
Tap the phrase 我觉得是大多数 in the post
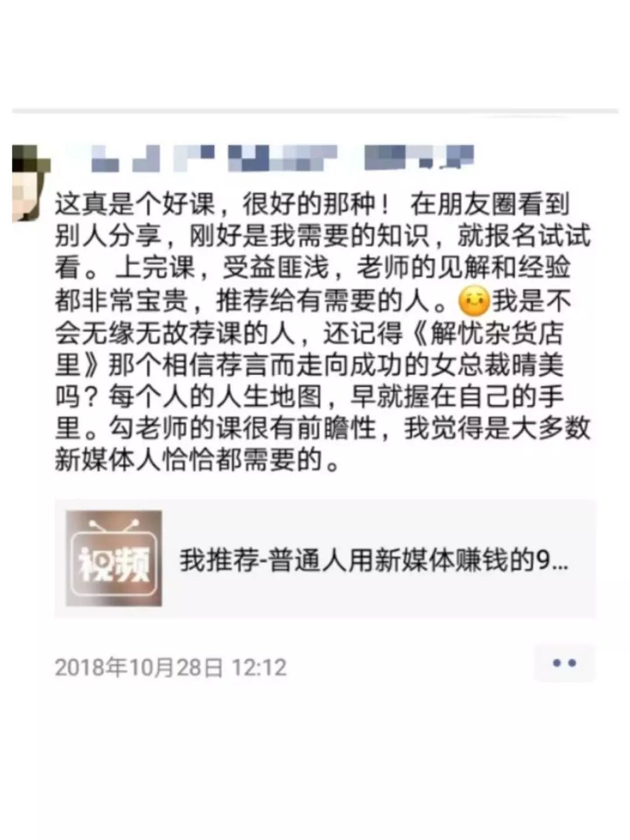pyautogui.click(x=497, y=429)
